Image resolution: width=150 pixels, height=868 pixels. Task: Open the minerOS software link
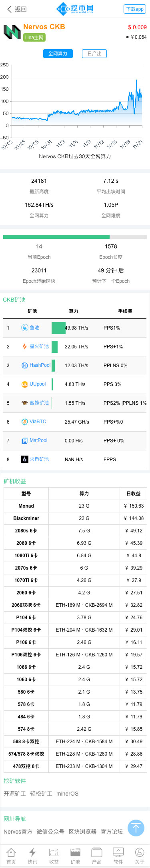pyautogui.click(x=67, y=794)
